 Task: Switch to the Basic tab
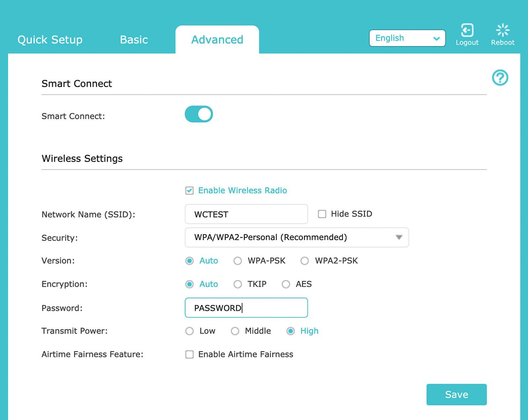coord(134,40)
